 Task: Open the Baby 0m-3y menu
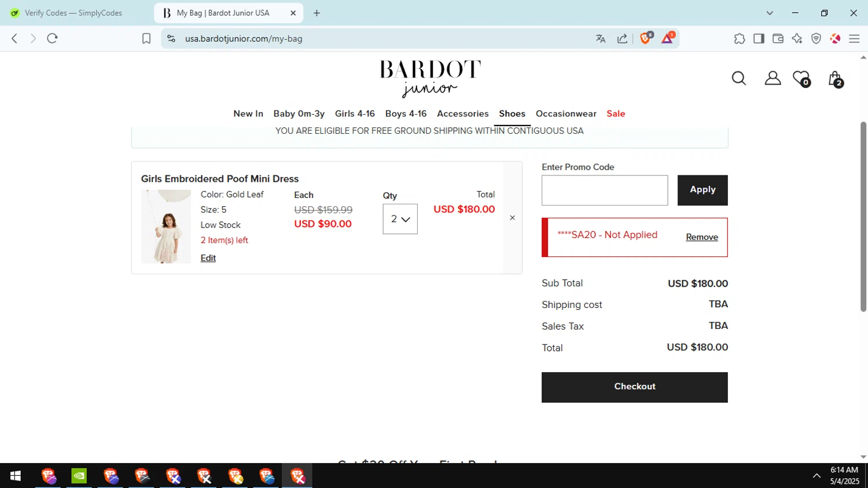(x=299, y=113)
